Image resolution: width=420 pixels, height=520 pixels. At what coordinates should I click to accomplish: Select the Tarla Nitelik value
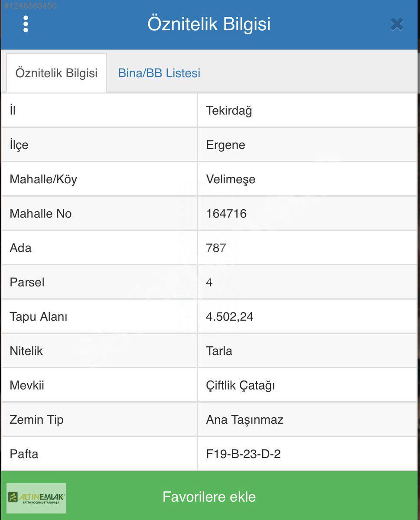click(x=219, y=351)
